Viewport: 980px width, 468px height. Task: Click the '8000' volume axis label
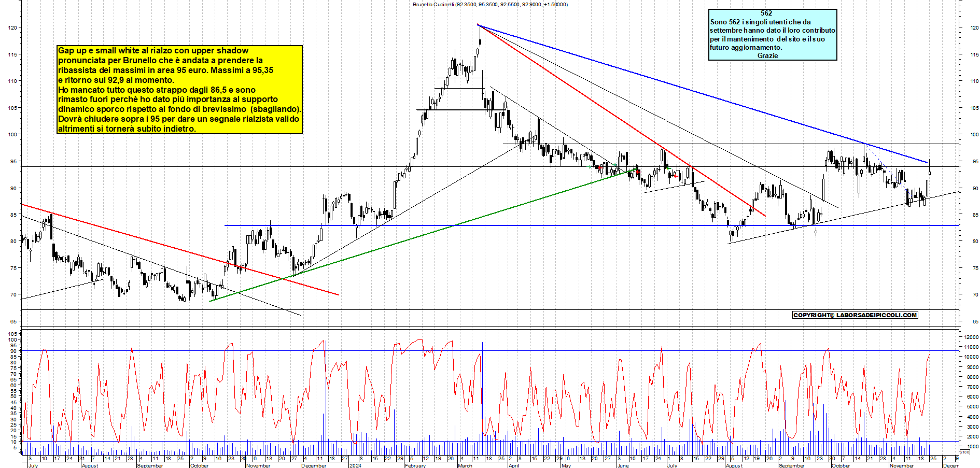(x=972, y=377)
